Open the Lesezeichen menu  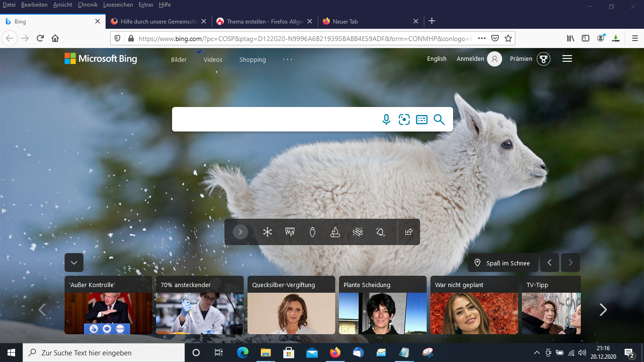(118, 5)
